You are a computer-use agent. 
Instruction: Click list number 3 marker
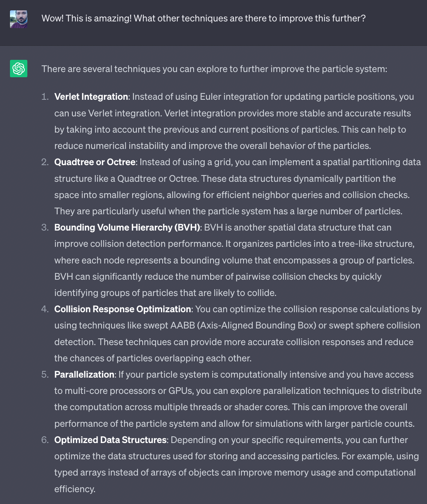pyautogui.click(x=45, y=228)
